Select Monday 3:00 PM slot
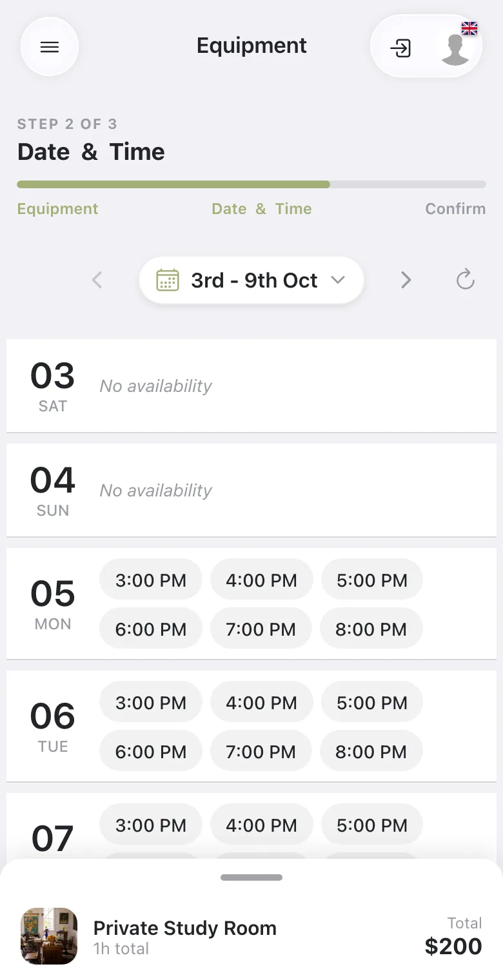Viewport: 503px width, 980px height. 151,580
